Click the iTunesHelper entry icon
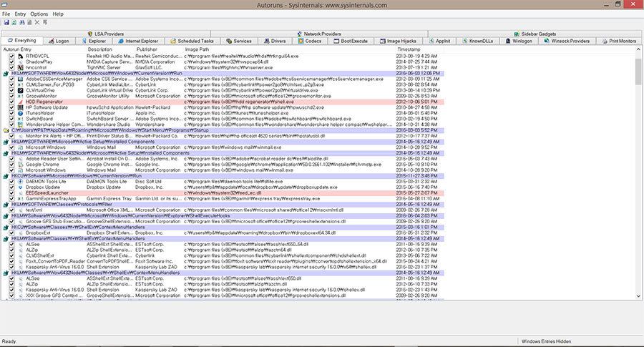Screen dimensions: 644x347 click(x=20, y=113)
